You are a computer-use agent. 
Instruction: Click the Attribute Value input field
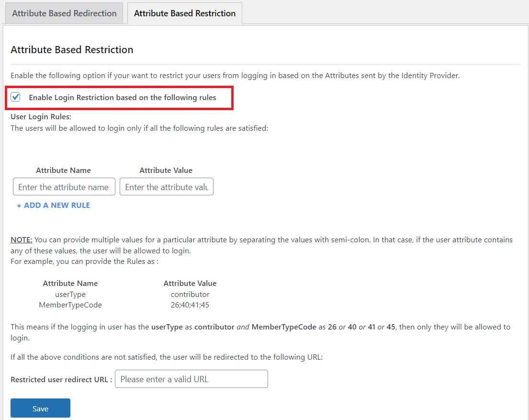(x=167, y=187)
